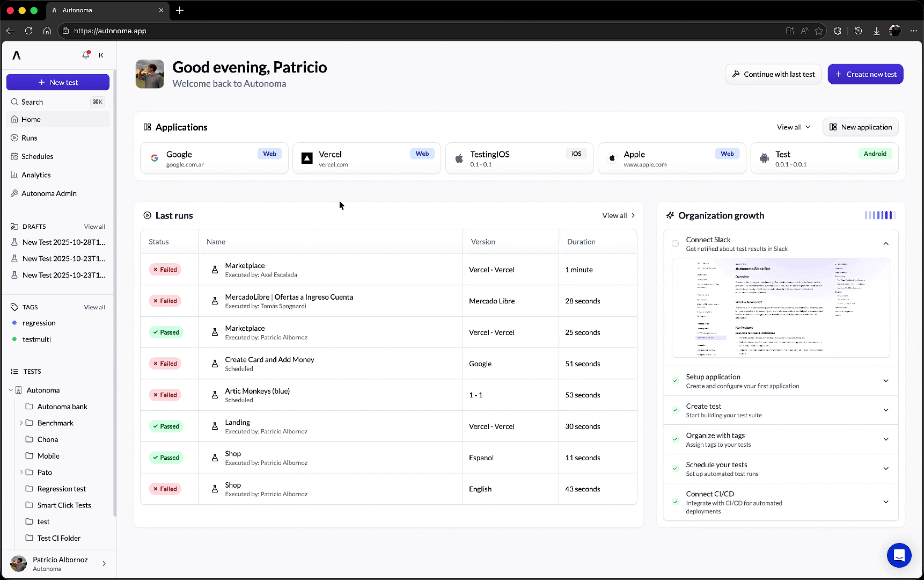Collapse the Benchmark folder
Viewport: 924px width, 580px height.
22,423
